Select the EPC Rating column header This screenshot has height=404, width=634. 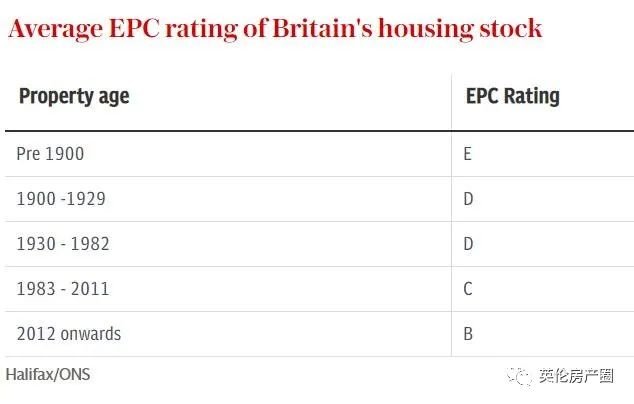(512, 97)
